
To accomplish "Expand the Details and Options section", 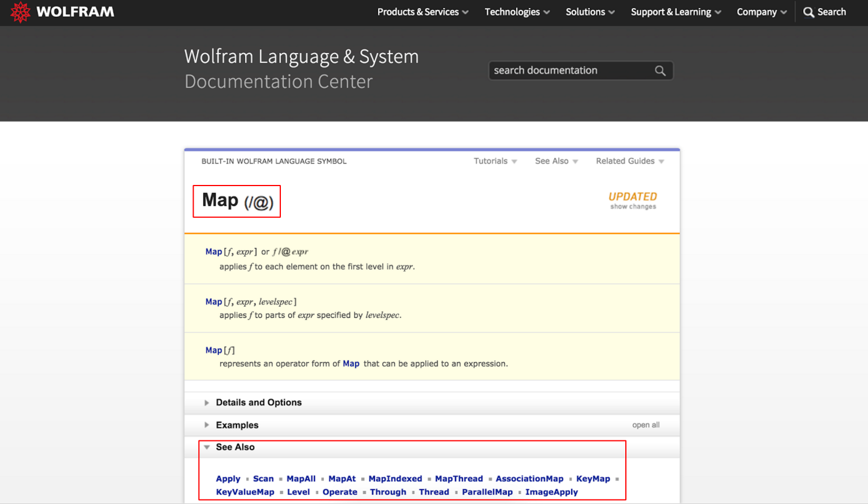I will pos(258,403).
